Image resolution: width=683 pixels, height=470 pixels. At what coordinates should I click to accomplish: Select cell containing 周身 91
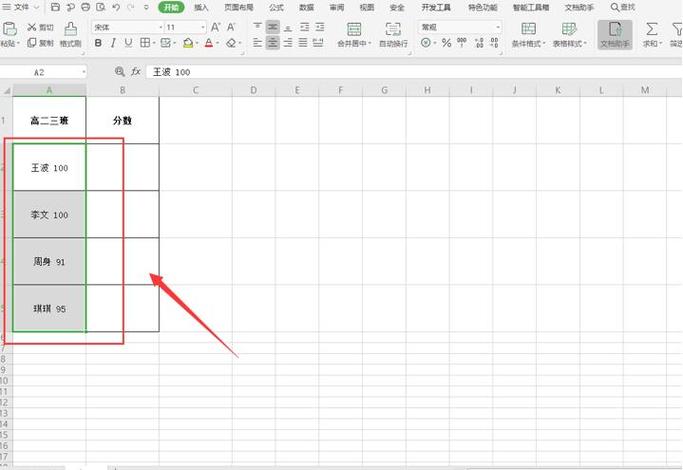pyautogui.click(x=49, y=261)
